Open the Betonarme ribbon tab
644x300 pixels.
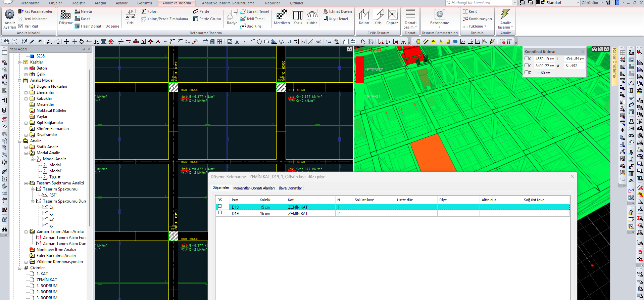(30, 3)
